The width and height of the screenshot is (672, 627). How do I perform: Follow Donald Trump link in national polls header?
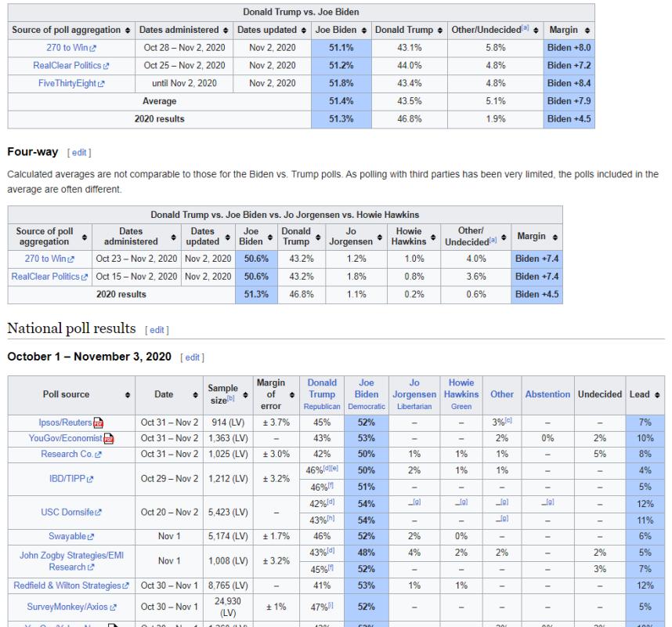[322, 389]
